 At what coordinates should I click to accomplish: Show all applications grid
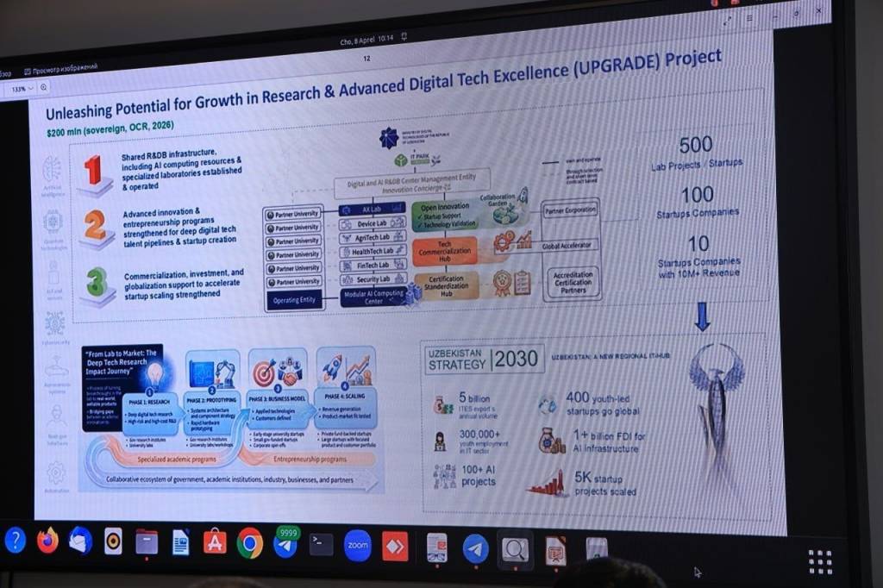coord(820,561)
